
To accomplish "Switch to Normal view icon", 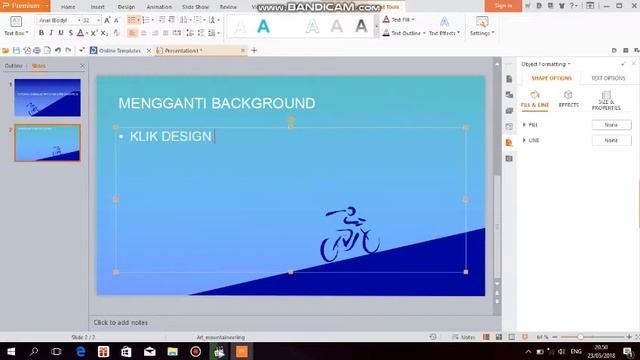I will 486,337.
